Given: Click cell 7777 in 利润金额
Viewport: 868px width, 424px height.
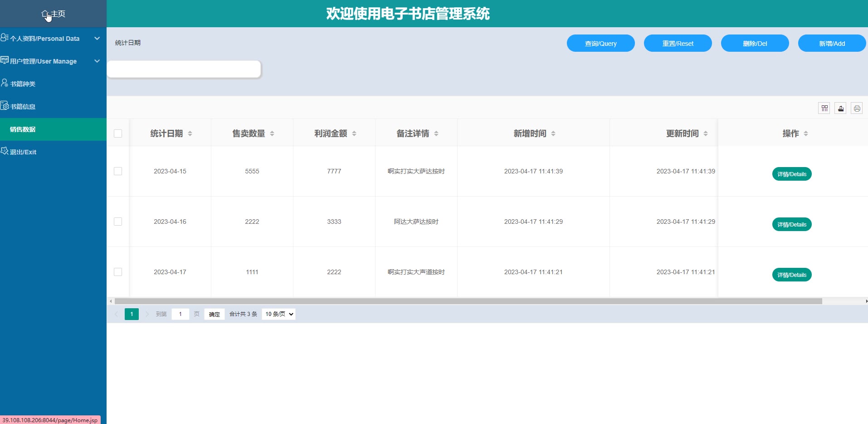Looking at the screenshot, I should pos(334,171).
